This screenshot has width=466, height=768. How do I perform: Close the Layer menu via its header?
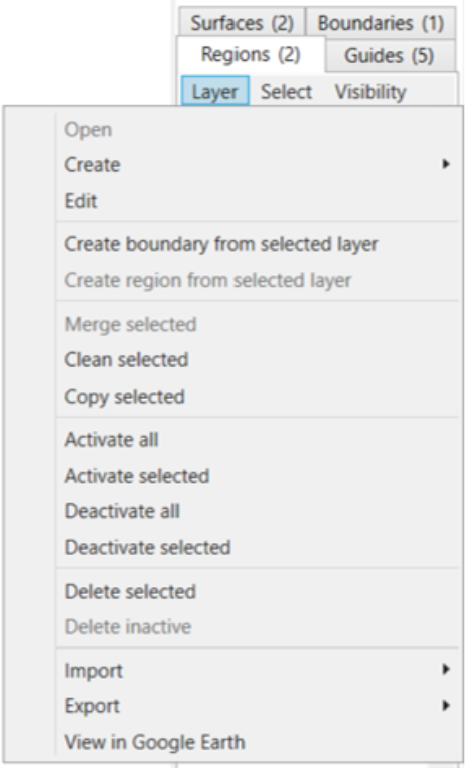(x=215, y=92)
